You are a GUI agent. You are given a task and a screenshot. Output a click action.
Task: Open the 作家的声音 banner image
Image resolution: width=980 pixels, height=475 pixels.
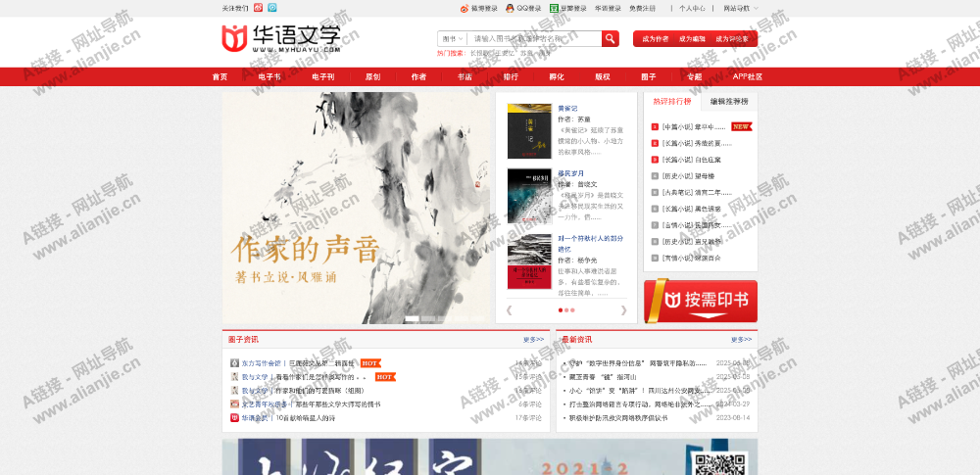(357, 209)
